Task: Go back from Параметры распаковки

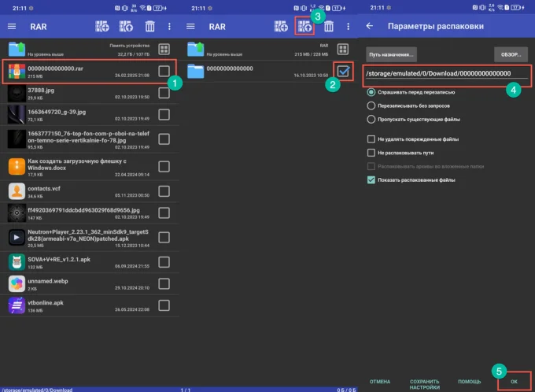Action: [370, 26]
